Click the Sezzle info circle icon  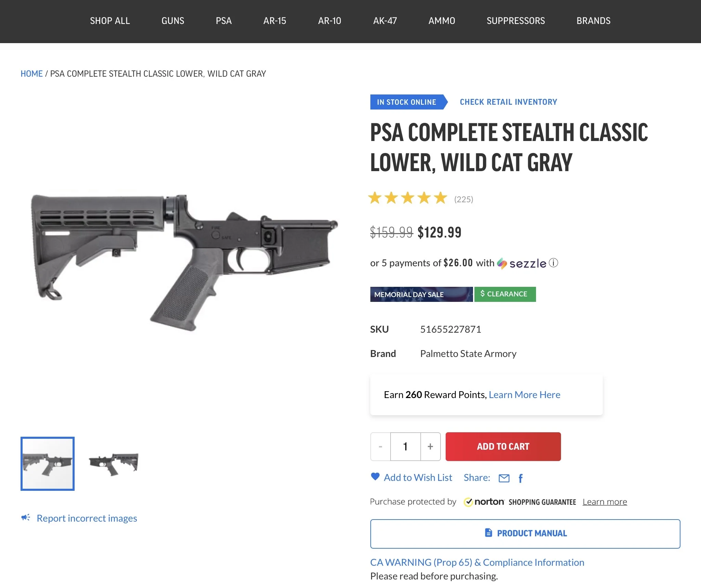tap(553, 263)
